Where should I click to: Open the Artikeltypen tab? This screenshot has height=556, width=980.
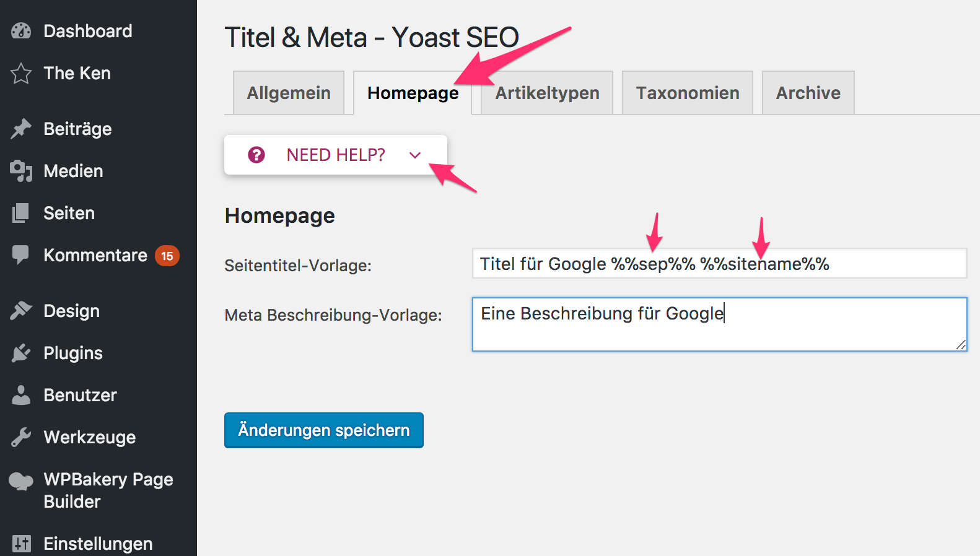point(547,93)
